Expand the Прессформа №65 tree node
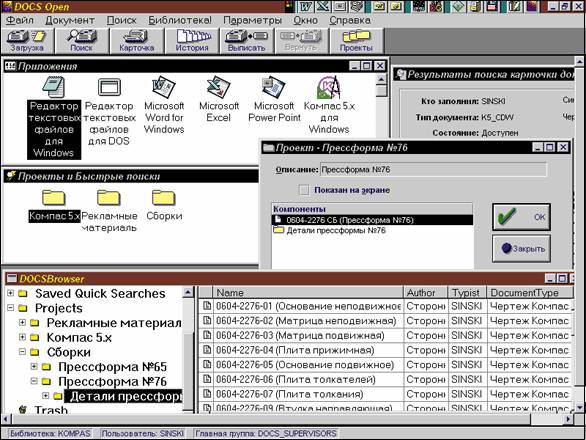This screenshot has height=440, width=586. coord(34,366)
